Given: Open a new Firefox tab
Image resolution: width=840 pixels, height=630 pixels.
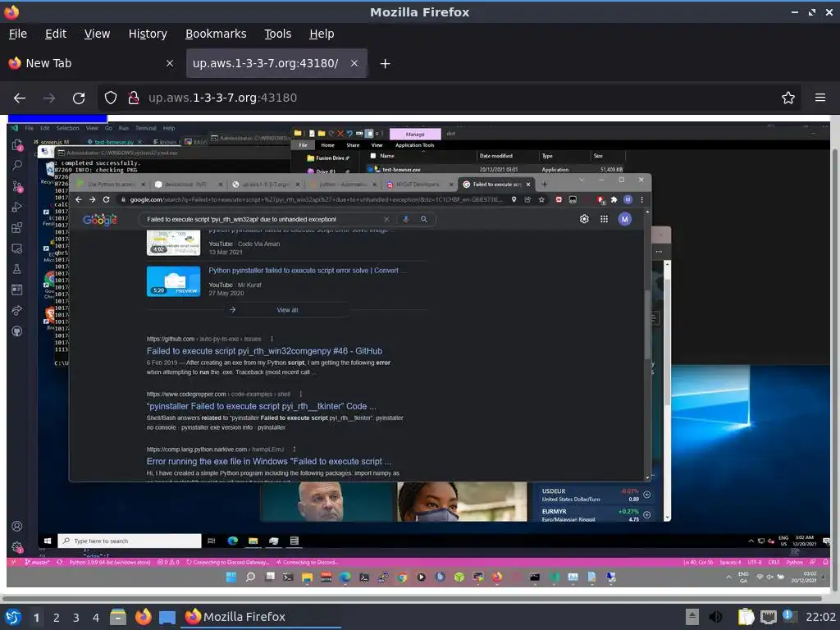Looking at the screenshot, I should coord(385,64).
